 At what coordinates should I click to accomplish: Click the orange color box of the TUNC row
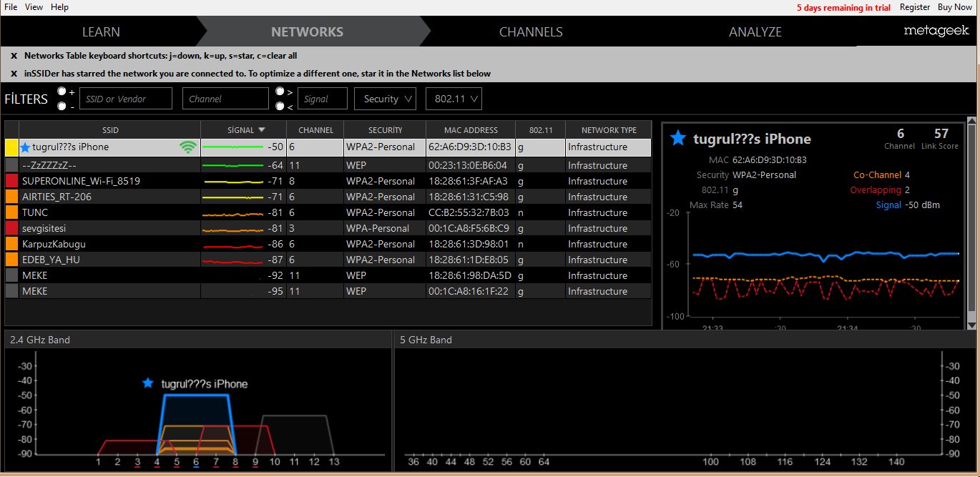click(x=11, y=212)
